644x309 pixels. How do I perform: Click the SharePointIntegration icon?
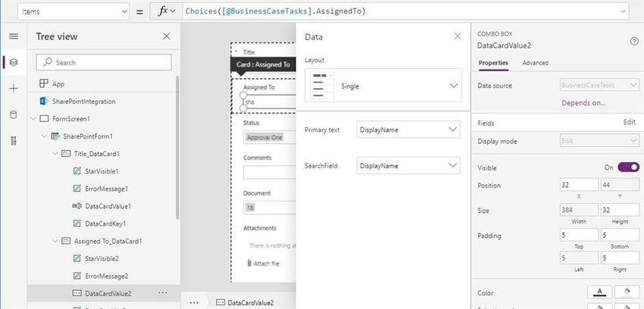pos(43,101)
